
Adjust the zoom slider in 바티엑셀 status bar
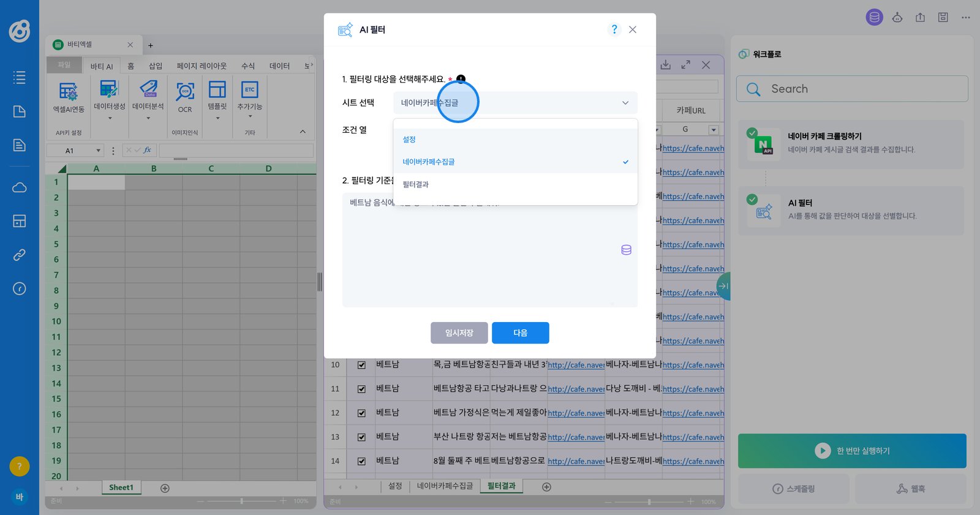tap(242, 501)
